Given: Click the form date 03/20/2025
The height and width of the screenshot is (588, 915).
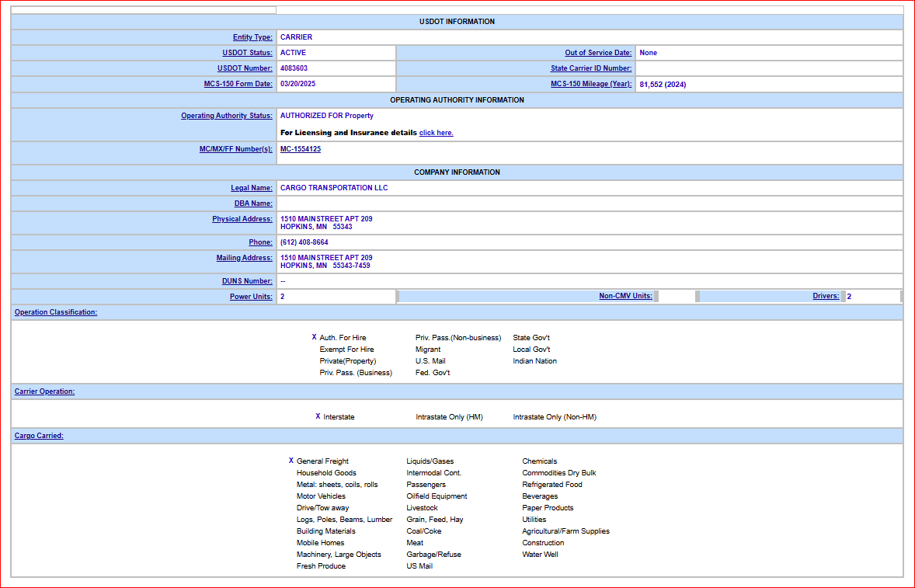Looking at the screenshot, I should click(x=297, y=84).
